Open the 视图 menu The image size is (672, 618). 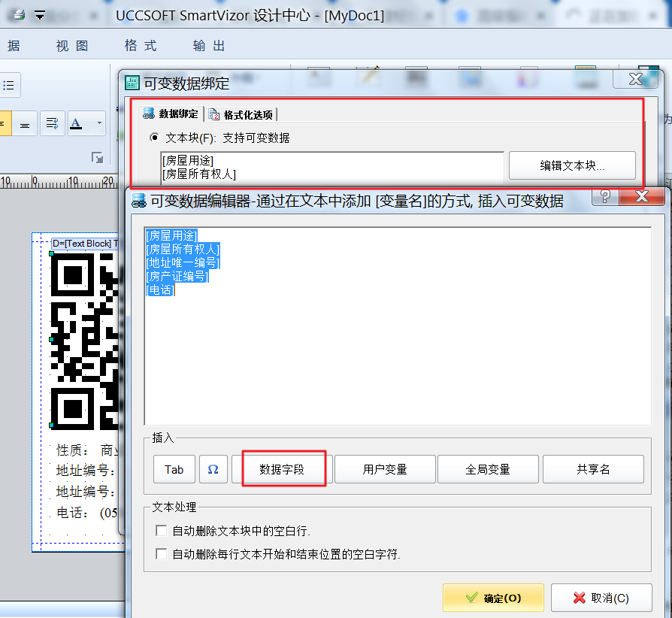pyautogui.click(x=72, y=45)
